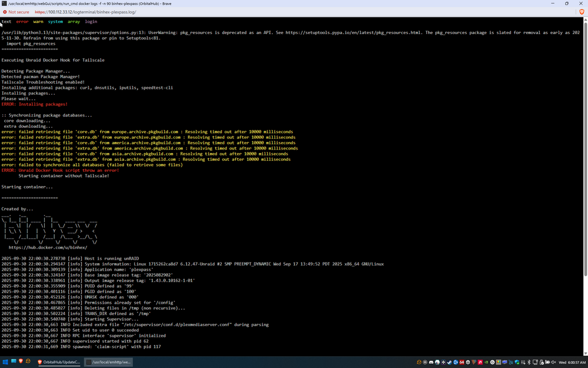Image resolution: width=588 pixels, height=368 pixels.
Task: Open the pinned eM Client taskbar icon
Action: (28, 362)
